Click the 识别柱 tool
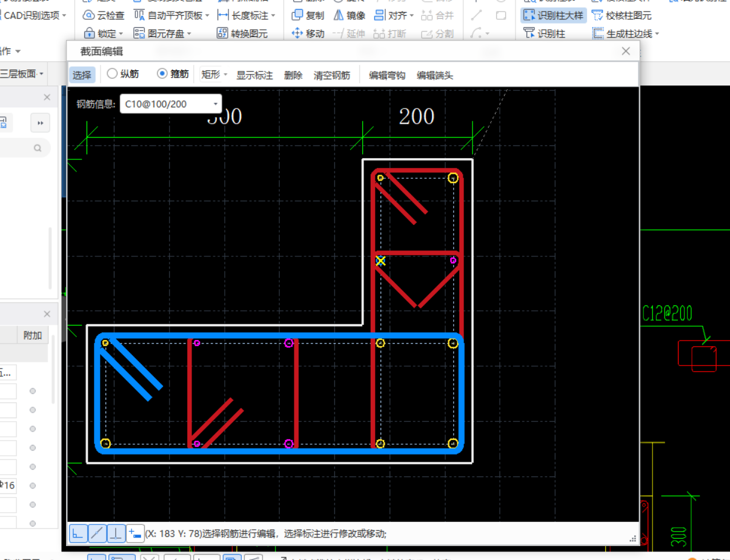 click(x=544, y=34)
